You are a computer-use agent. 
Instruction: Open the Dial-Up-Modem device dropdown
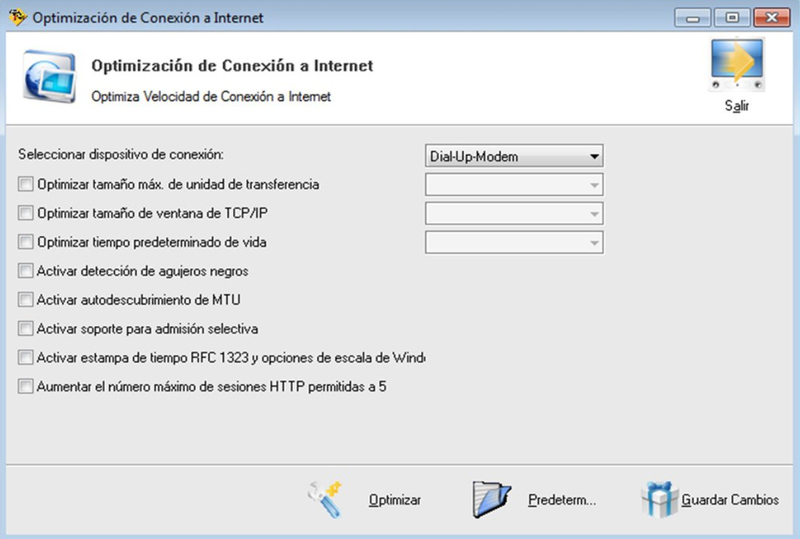[x=514, y=156]
